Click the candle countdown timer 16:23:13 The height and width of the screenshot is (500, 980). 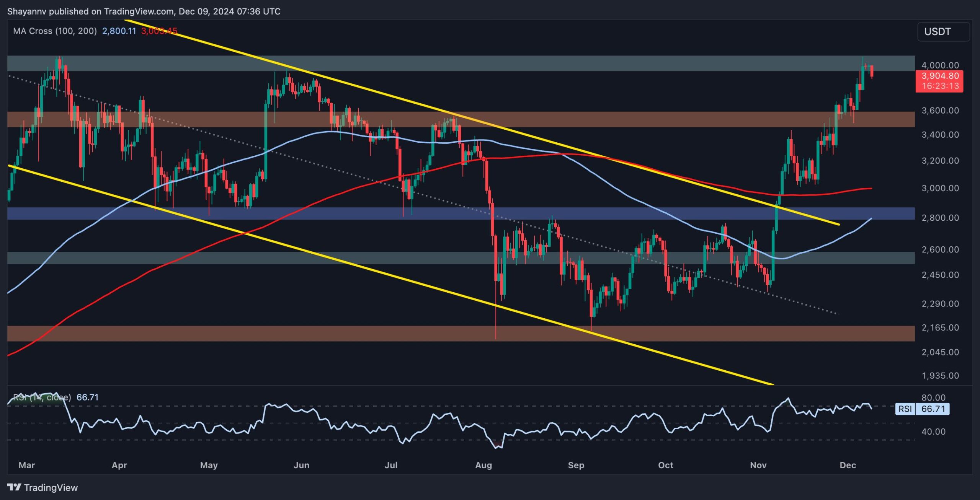pyautogui.click(x=940, y=86)
